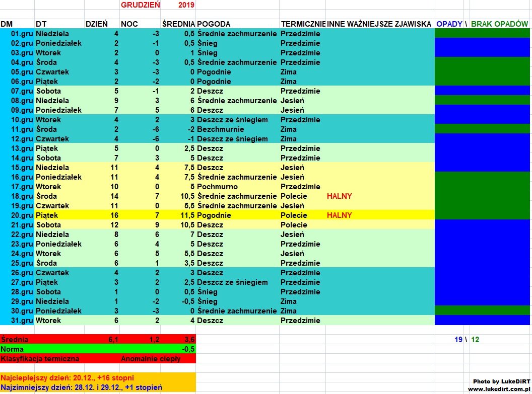The image size is (532, 394).
Task: Select the 2019 year cell
Action: click(186, 5)
